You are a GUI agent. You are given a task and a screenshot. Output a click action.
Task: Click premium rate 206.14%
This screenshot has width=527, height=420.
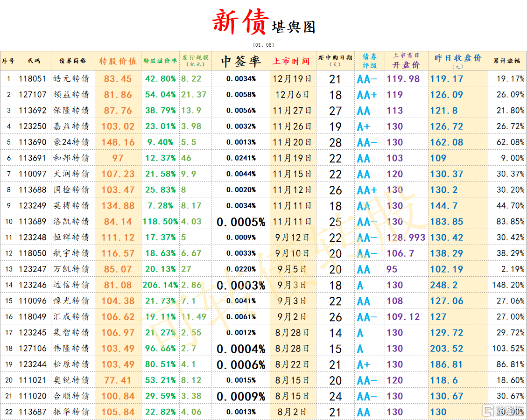[x=160, y=285]
